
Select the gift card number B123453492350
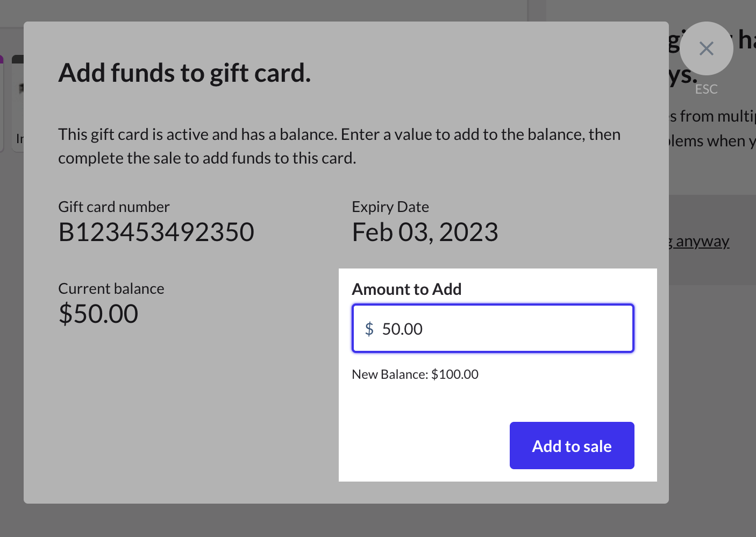pos(156,232)
